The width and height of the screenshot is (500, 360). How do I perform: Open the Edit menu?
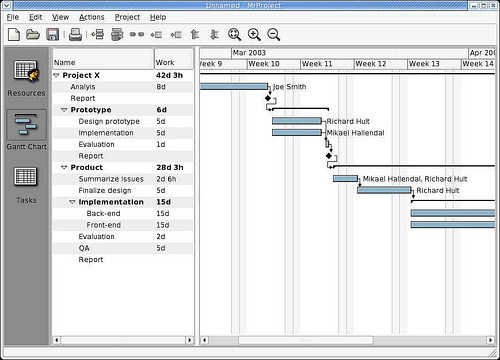(x=36, y=17)
